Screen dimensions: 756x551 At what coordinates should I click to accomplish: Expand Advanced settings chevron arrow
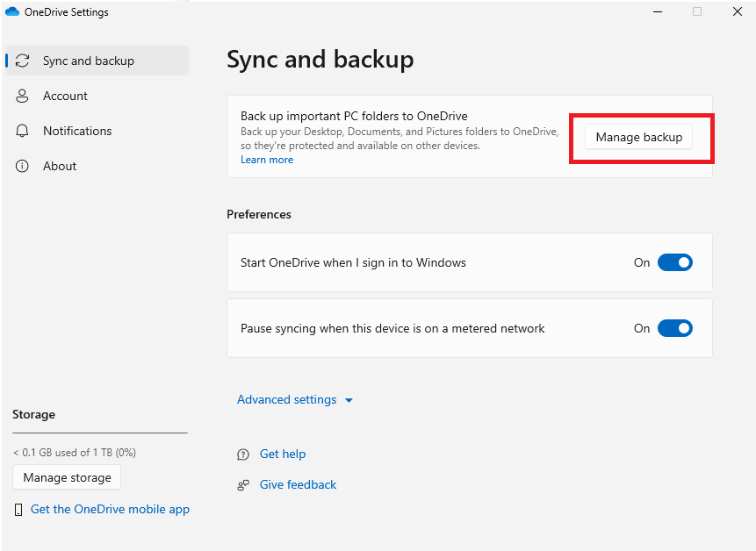tap(349, 400)
